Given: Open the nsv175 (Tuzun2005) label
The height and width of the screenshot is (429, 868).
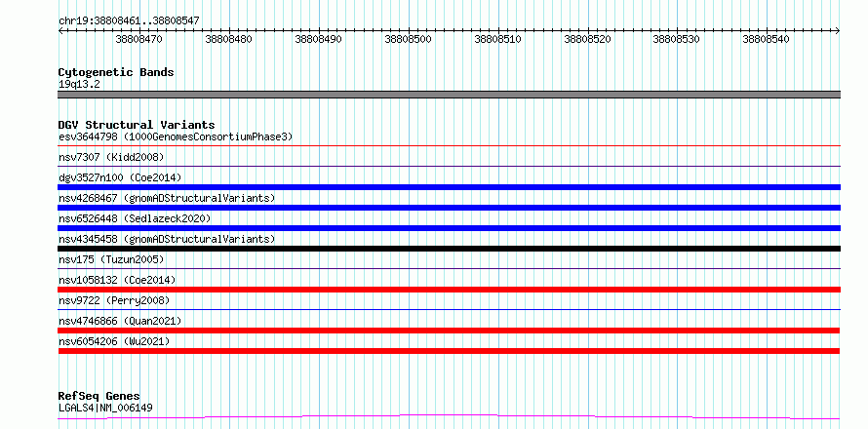Looking at the screenshot, I should point(111,259).
